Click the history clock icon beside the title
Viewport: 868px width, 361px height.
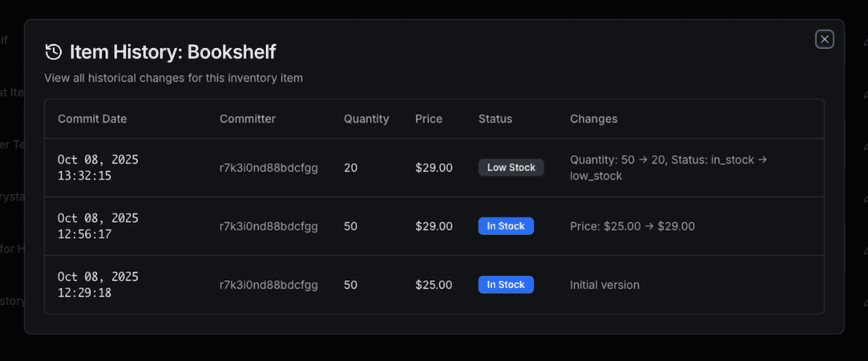tap(54, 52)
